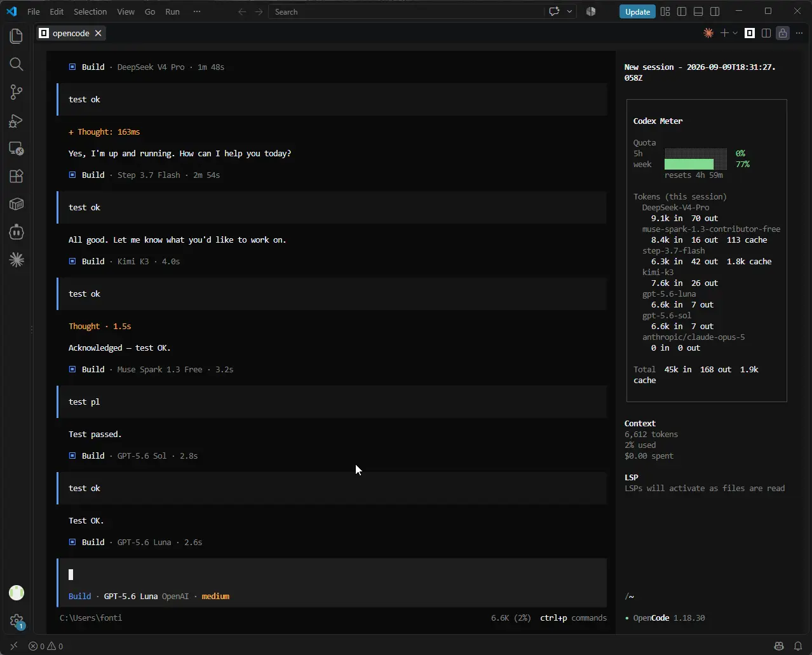Open the robot agent icon in sidebar

pyautogui.click(x=17, y=232)
